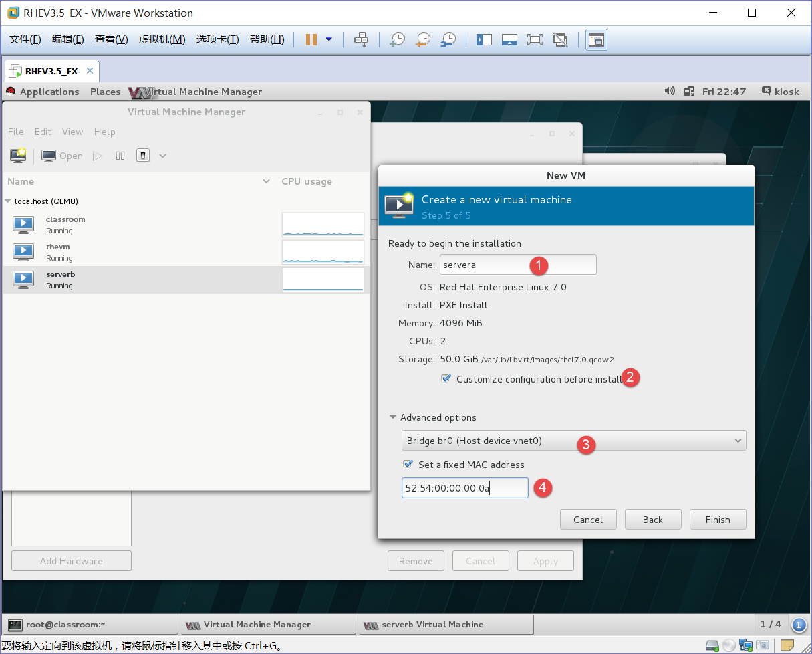812x654 pixels.
Task: Click the rhevm CPU usage graph
Action: (323, 252)
